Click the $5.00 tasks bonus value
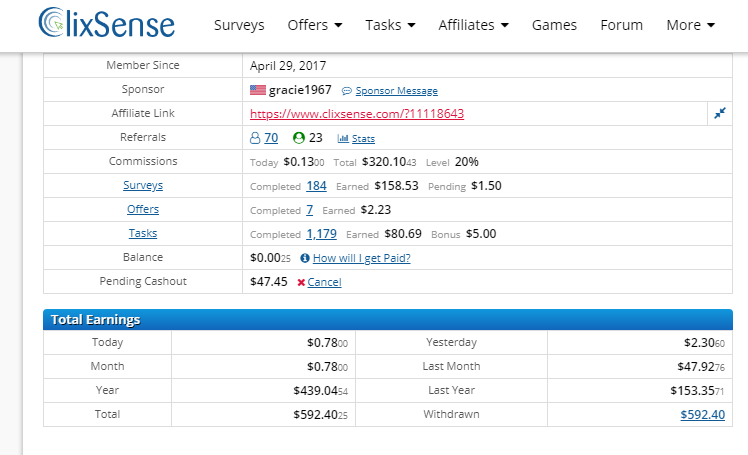The height and width of the screenshot is (455, 748). click(481, 234)
